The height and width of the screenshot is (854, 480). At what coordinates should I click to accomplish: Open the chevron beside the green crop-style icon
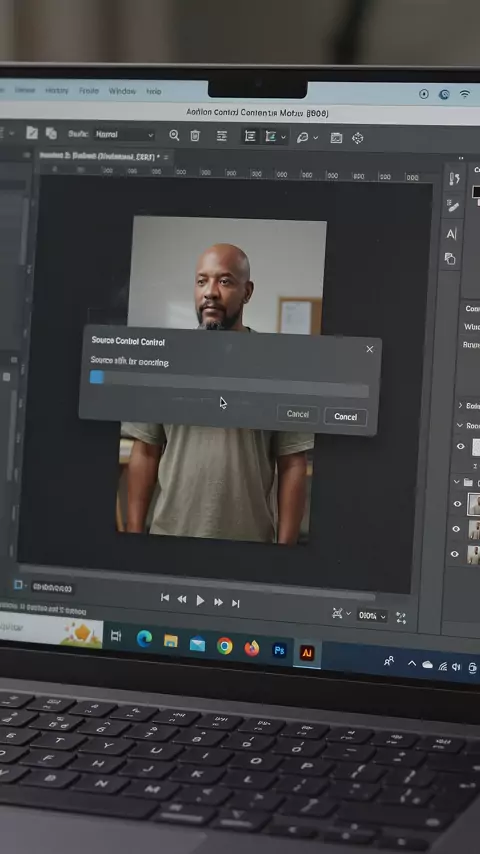(x=283, y=138)
